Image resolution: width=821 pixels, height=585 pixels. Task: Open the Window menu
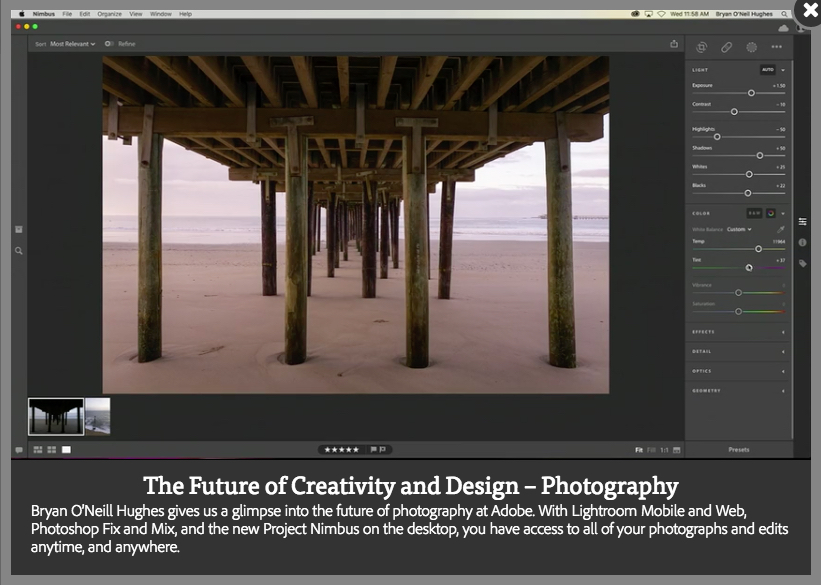(x=161, y=14)
